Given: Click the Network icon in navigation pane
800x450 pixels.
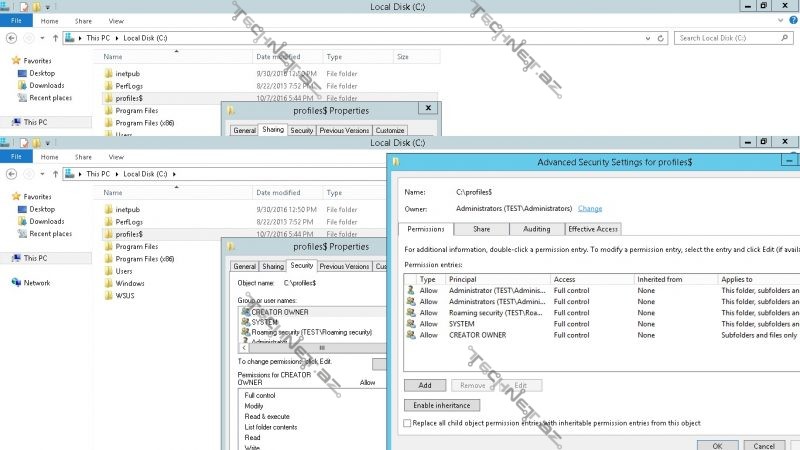Looking at the screenshot, I should (x=16, y=283).
